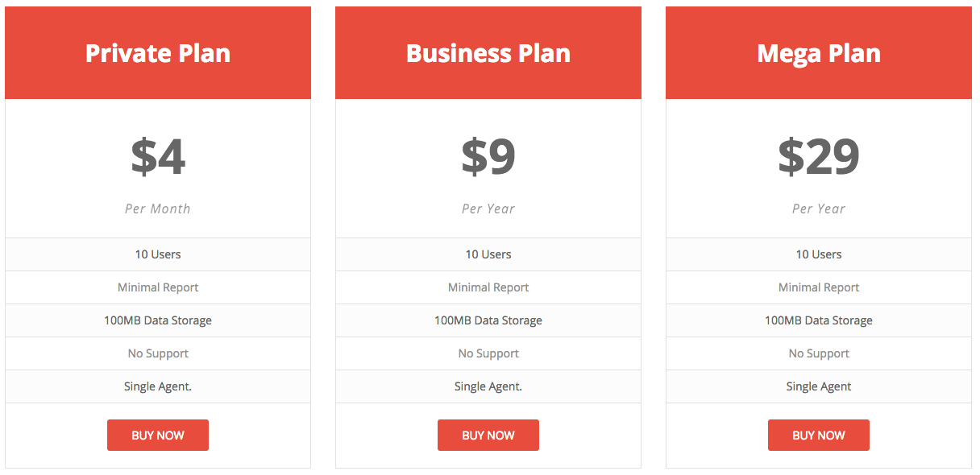Select the Private Plan header
This screenshot has height=475, width=980.
pyautogui.click(x=158, y=53)
